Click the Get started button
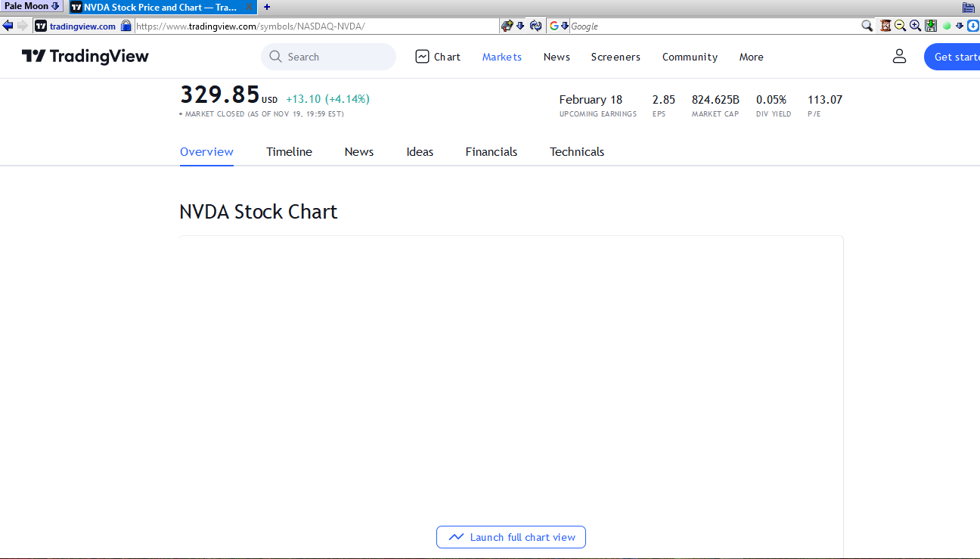980x559 pixels. (x=952, y=57)
